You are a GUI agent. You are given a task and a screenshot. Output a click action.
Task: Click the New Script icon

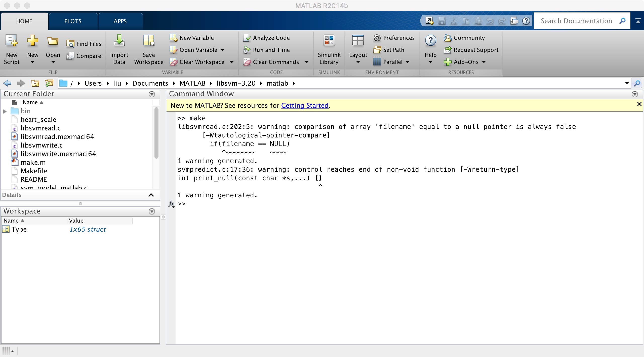point(12,41)
